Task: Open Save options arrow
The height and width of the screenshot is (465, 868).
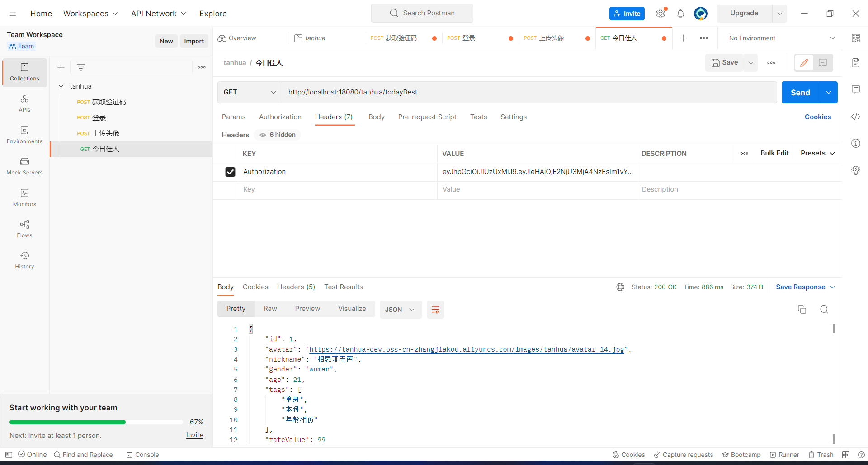Action: click(x=751, y=63)
